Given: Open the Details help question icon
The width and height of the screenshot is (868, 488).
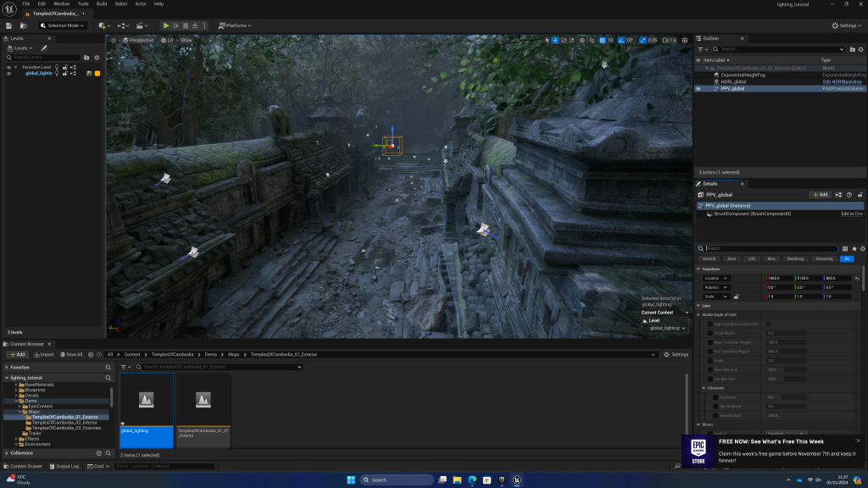Looking at the screenshot, I should (x=849, y=195).
